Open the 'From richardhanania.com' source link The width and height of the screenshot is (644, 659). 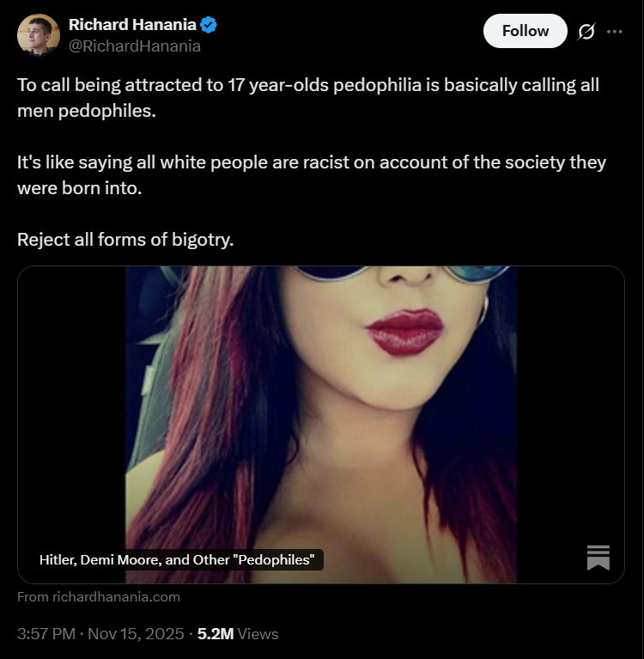pos(99,597)
